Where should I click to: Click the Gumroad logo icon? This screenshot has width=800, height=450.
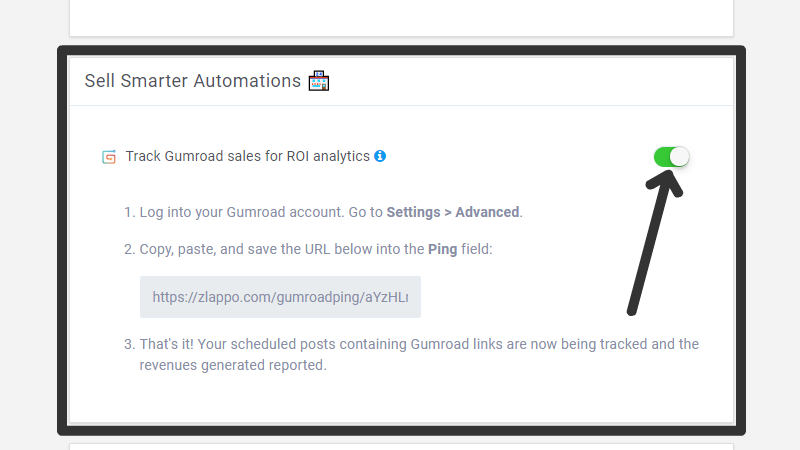click(109, 157)
